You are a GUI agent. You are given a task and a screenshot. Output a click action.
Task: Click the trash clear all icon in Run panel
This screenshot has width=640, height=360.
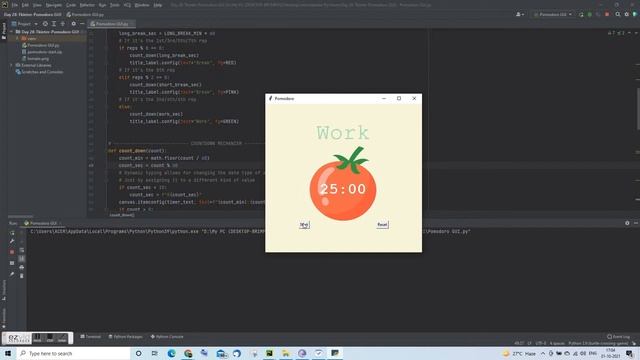(22, 276)
